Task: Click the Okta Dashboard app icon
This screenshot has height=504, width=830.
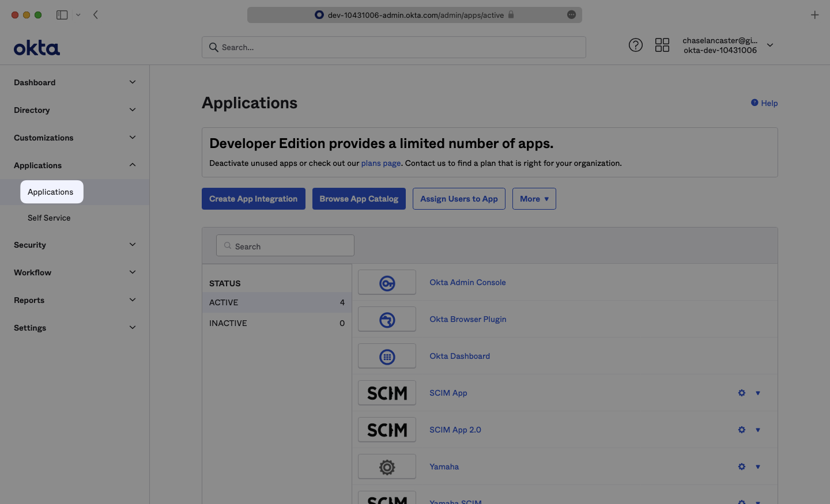Action: [x=387, y=357]
